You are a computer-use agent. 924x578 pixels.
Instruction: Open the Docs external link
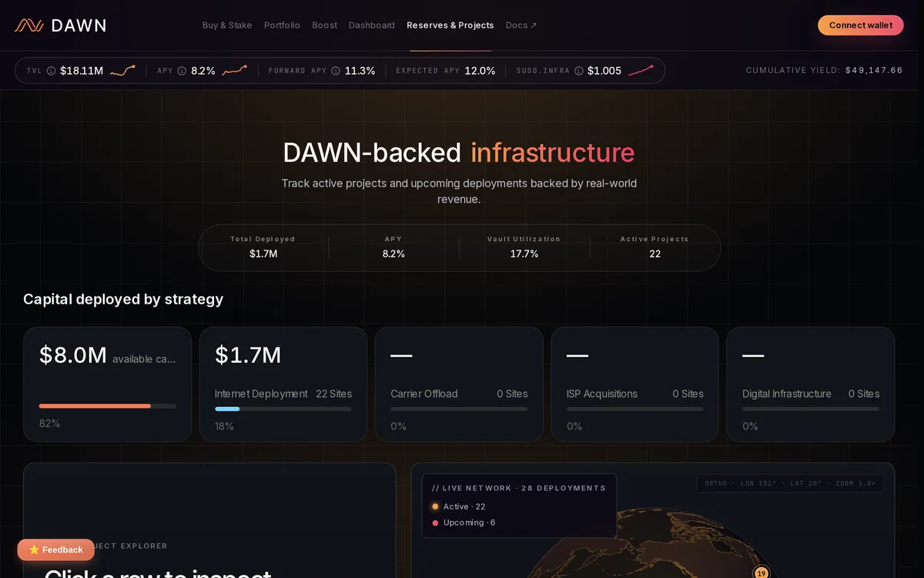[x=521, y=25]
